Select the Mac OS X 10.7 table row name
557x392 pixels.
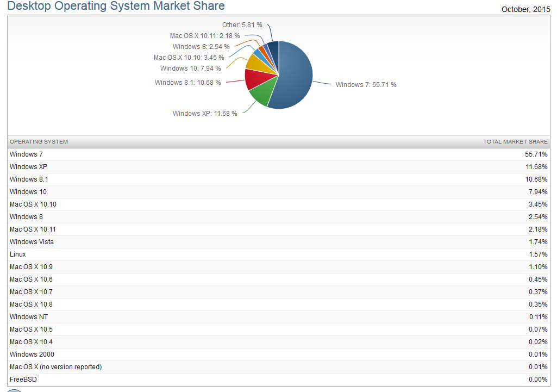tap(32, 292)
